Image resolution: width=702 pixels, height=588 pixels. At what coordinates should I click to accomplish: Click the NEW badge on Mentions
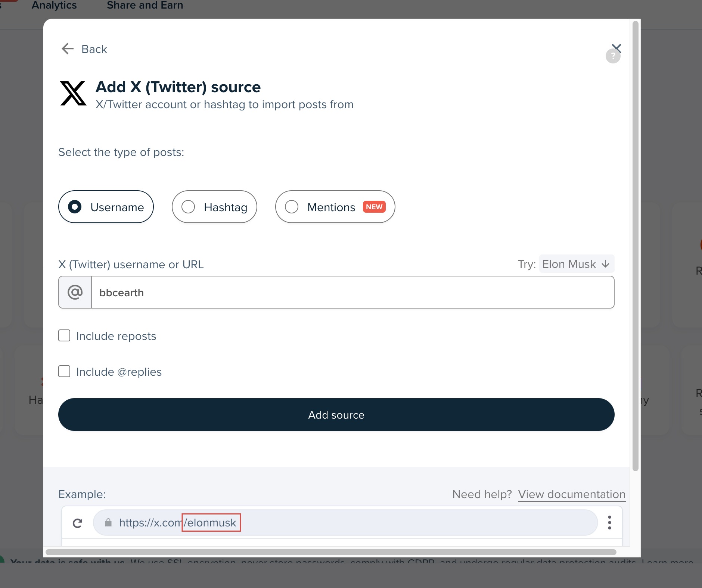pyautogui.click(x=374, y=207)
